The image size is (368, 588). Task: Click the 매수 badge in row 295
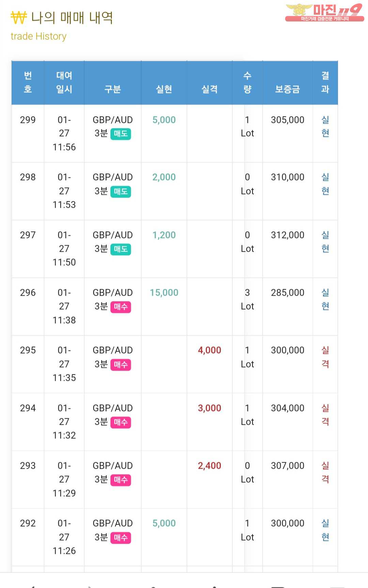pyautogui.click(x=121, y=365)
